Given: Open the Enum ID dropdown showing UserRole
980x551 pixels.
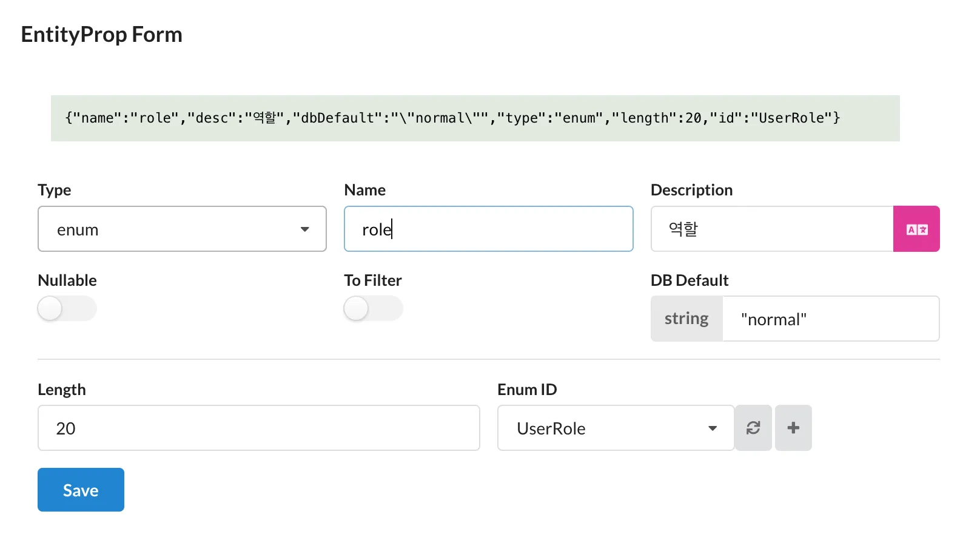Looking at the screenshot, I should (606, 428).
